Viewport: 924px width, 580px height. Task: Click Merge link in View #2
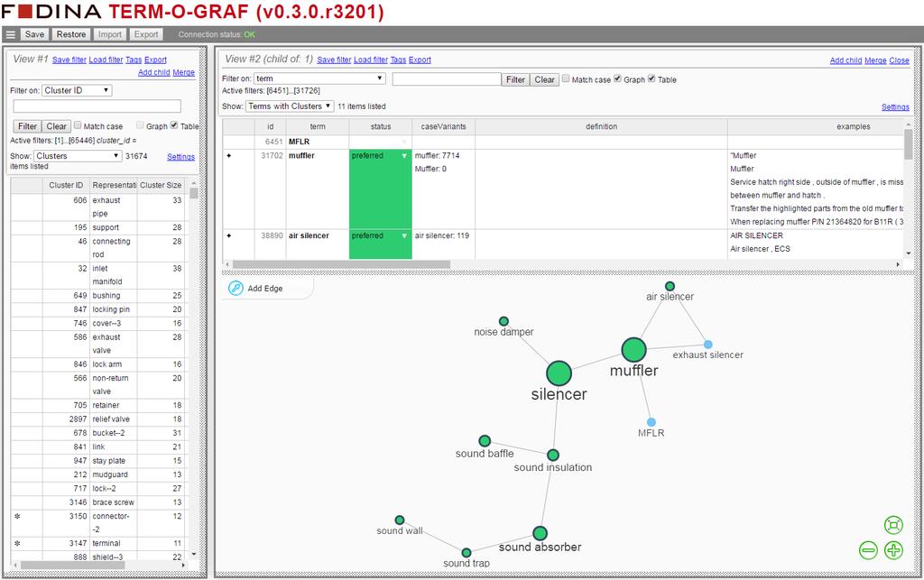[875, 60]
